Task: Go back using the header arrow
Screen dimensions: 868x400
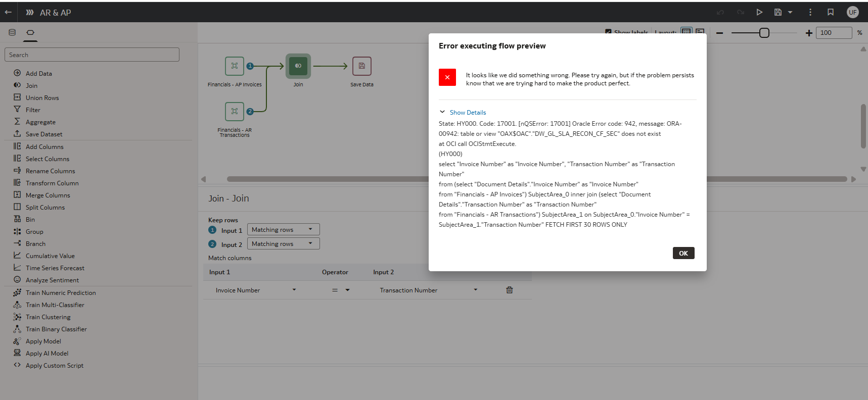Action: click(x=8, y=12)
